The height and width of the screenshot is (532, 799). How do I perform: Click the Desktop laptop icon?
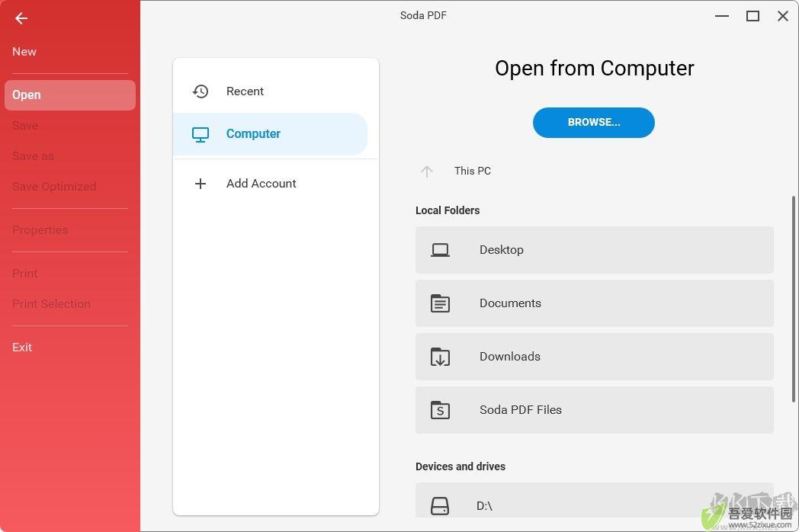pyautogui.click(x=440, y=250)
